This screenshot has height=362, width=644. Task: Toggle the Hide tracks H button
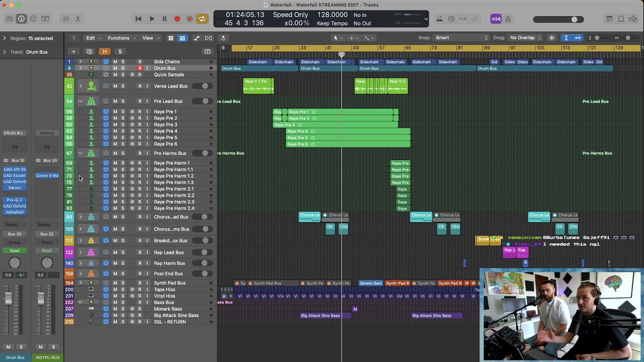coord(105,51)
